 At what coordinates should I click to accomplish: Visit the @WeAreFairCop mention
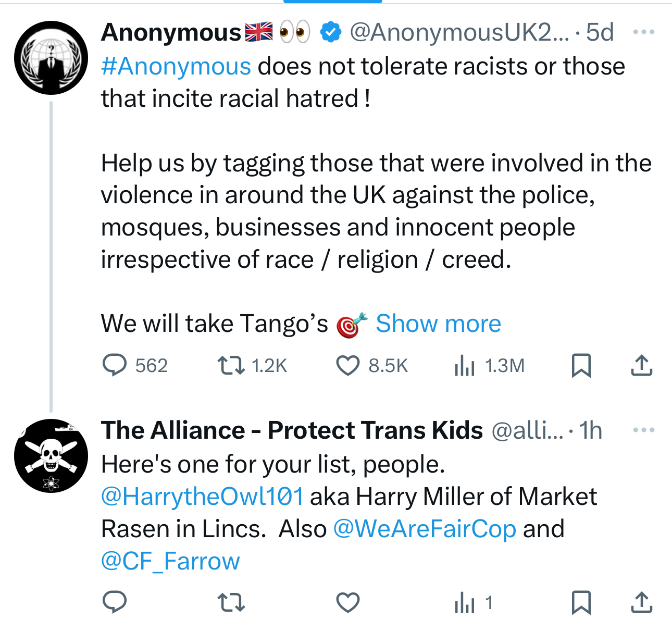pos(425,529)
